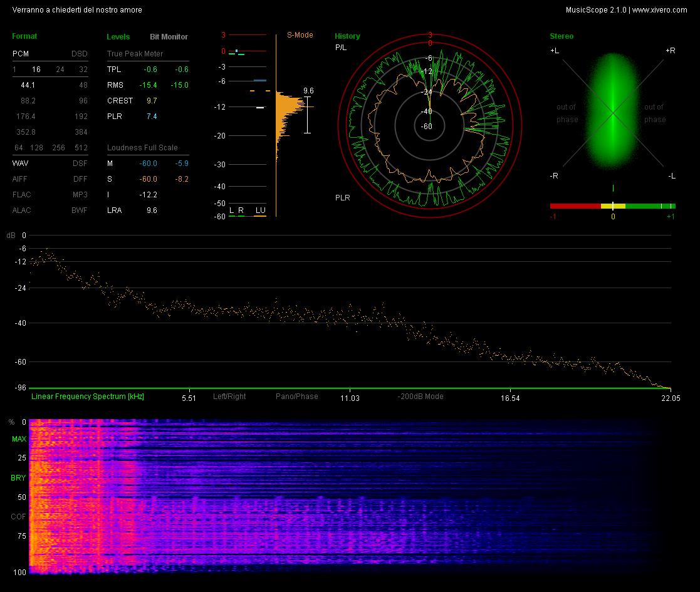Select the MAX spectrogram mode
Viewport: 700px width, 592px height.
(19, 439)
